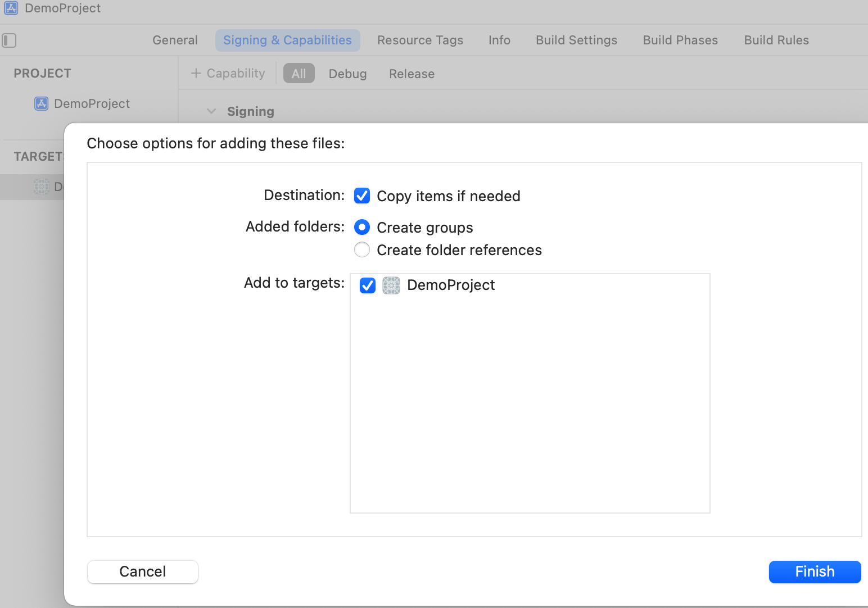Select Create folder references radio button
The image size is (868, 608).
click(362, 249)
